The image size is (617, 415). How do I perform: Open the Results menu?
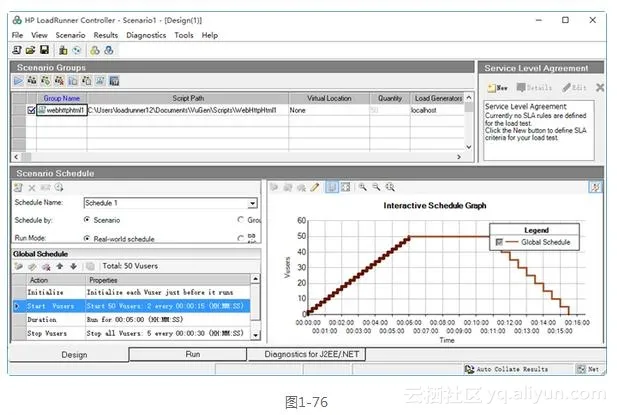click(106, 35)
